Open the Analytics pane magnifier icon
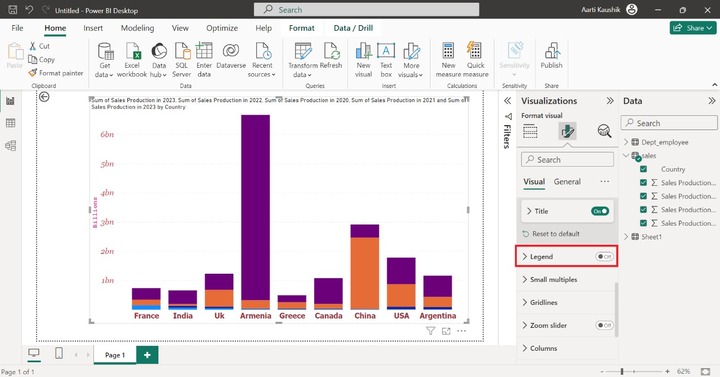720x377 pixels. pos(604,131)
